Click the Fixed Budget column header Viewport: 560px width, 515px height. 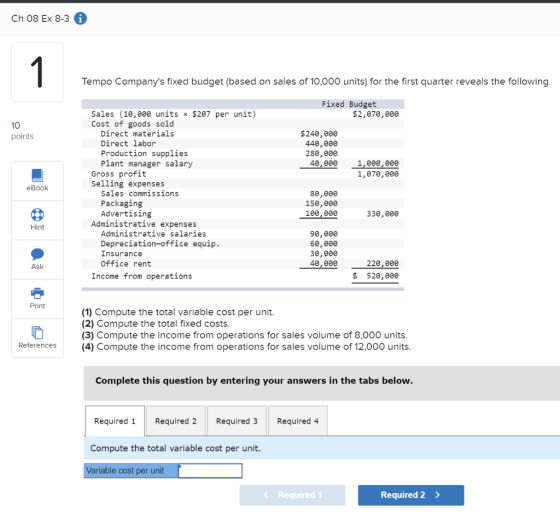pyautogui.click(x=349, y=104)
